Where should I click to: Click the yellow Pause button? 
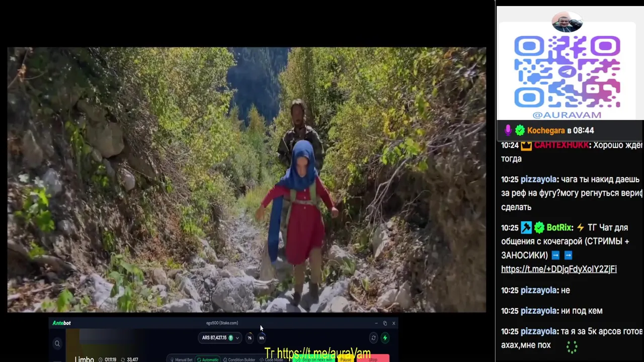tap(346, 359)
